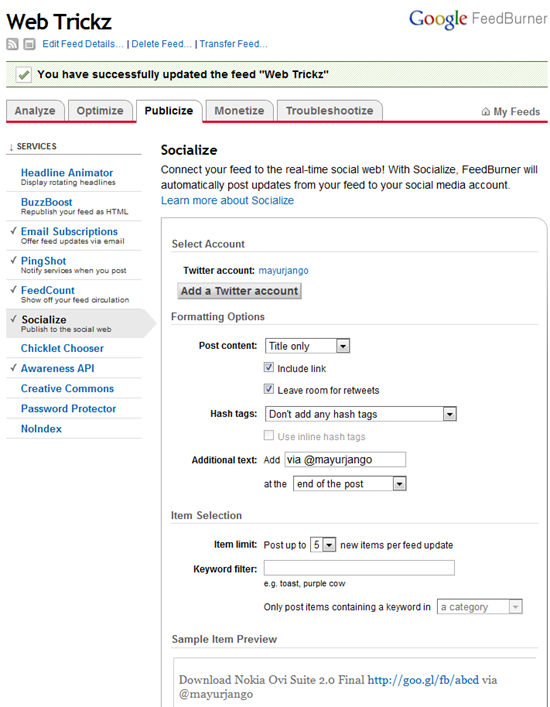Click the 'Select Account' heading

pos(208,244)
